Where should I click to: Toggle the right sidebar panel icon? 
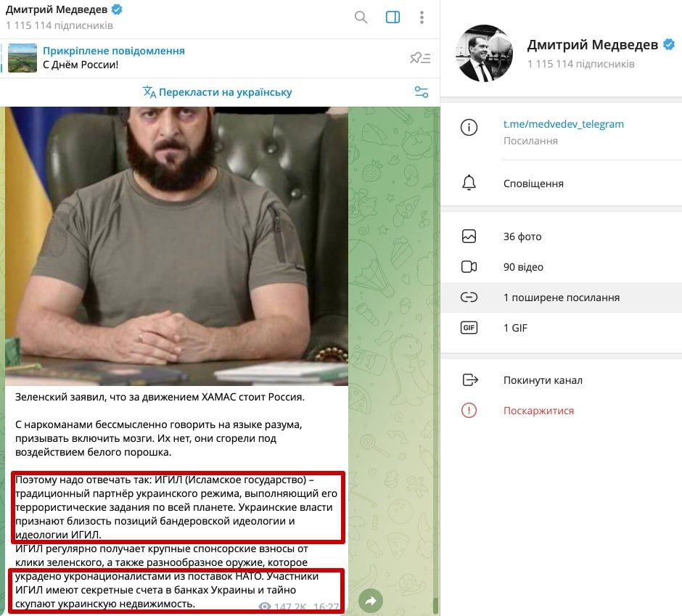tap(393, 17)
